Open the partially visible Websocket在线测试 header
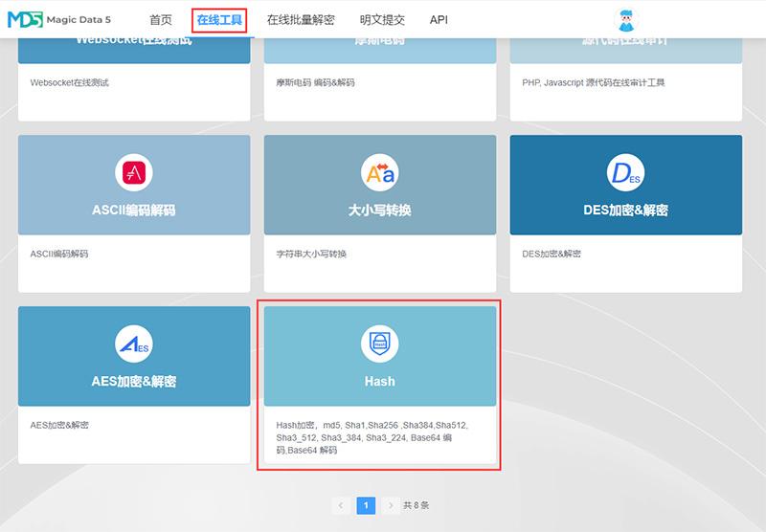Image resolution: width=766 pixels, height=532 pixels. tap(134, 51)
